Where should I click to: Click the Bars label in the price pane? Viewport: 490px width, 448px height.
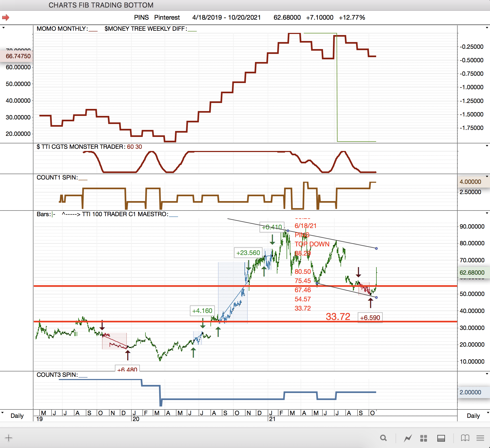pyautogui.click(x=44, y=214)
